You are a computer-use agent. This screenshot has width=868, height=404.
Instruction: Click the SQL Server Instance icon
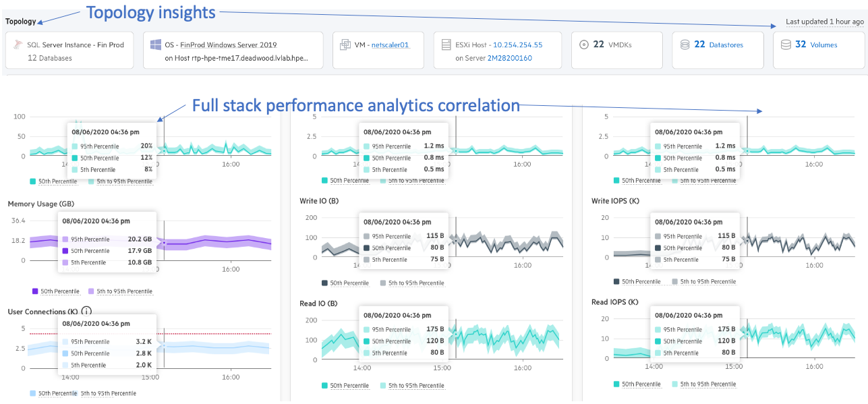18,45
